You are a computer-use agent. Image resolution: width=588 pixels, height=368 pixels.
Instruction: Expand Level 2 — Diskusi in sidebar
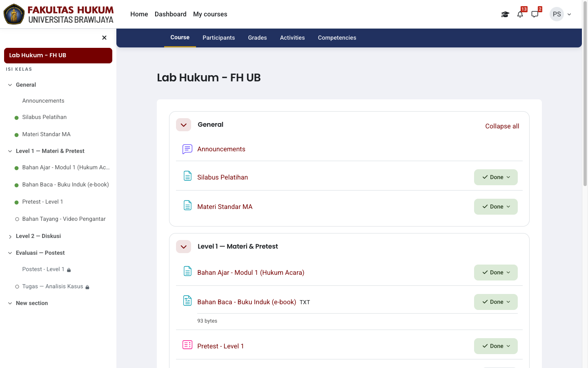click(x=10, y=236)
